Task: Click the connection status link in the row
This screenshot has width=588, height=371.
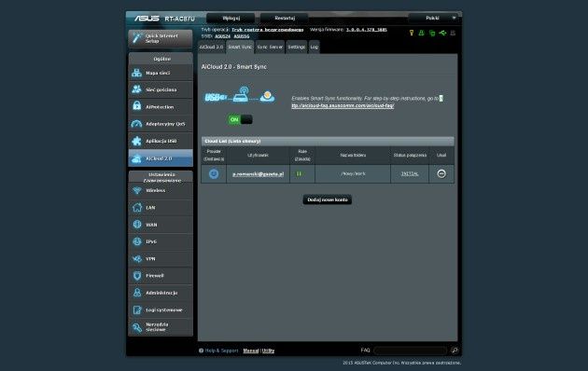Action: (x=410, y=173)
